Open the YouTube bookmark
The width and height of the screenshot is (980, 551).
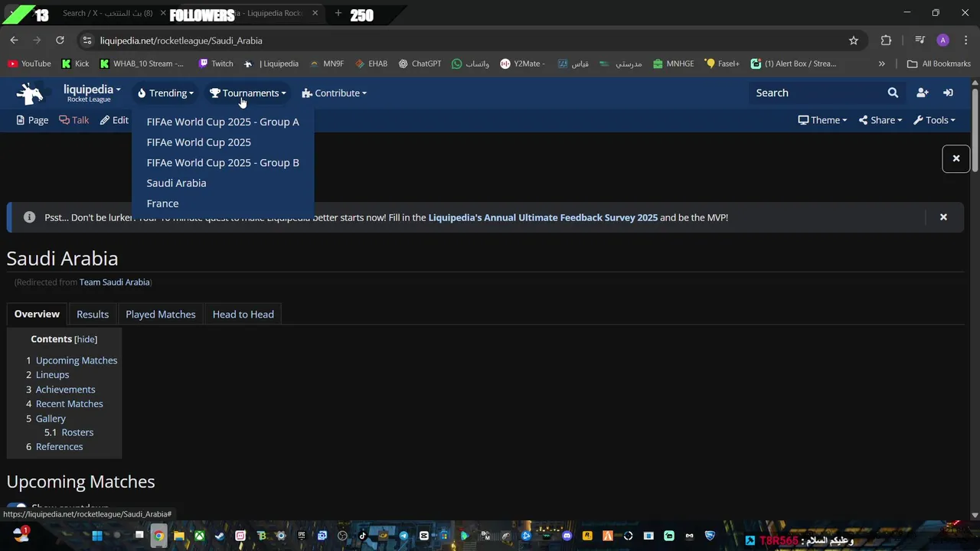point(29,64)
